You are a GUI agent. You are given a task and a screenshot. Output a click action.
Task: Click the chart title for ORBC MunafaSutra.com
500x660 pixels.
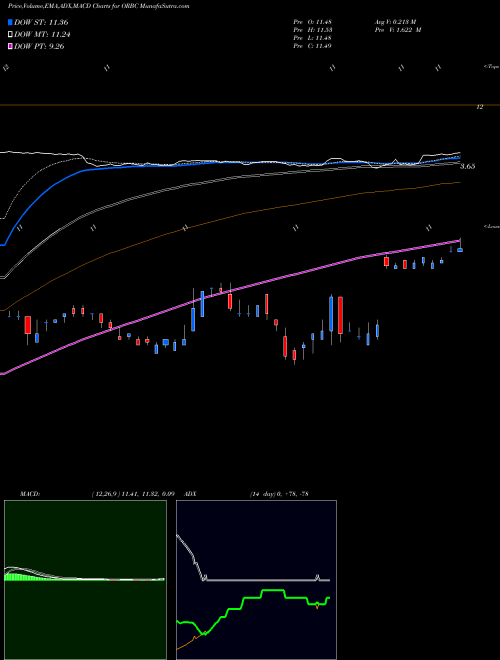tap(99, 6)
